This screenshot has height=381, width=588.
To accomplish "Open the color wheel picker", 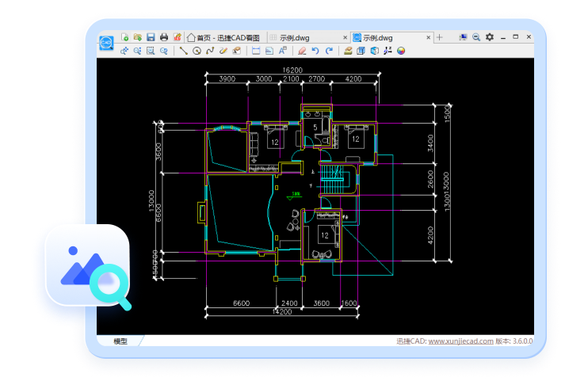I will (401, 51).
